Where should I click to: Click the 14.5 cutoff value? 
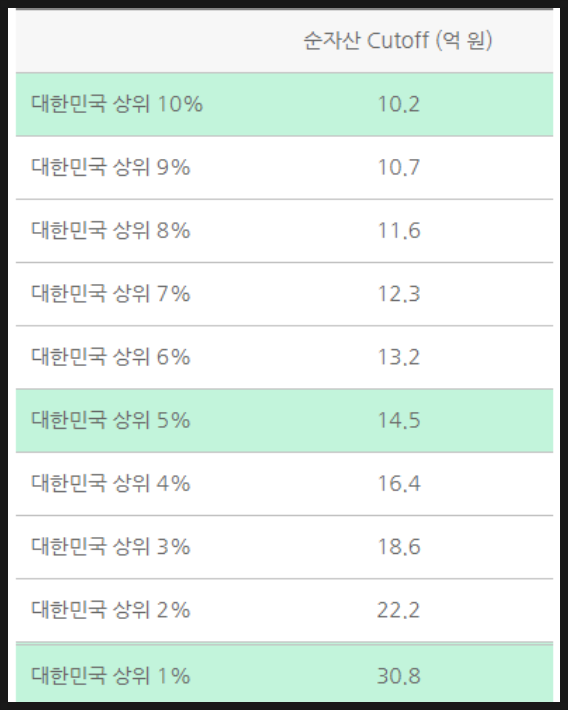coord(399,420)
